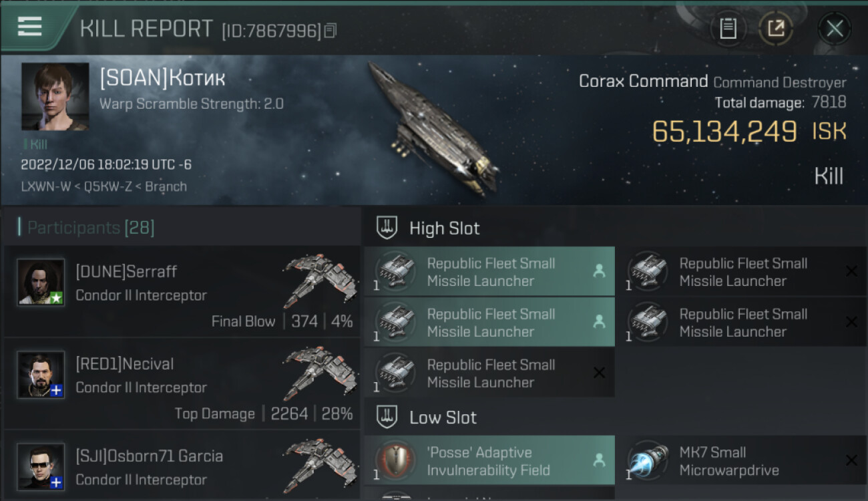Select the 'Posse' Adaptive Invulnerability Field icon
The width and height of the screenshot is (868, 501).
tap(395, 461)
